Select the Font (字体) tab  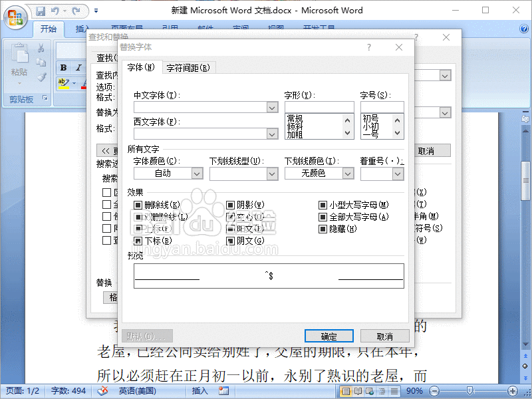[141, 67]
